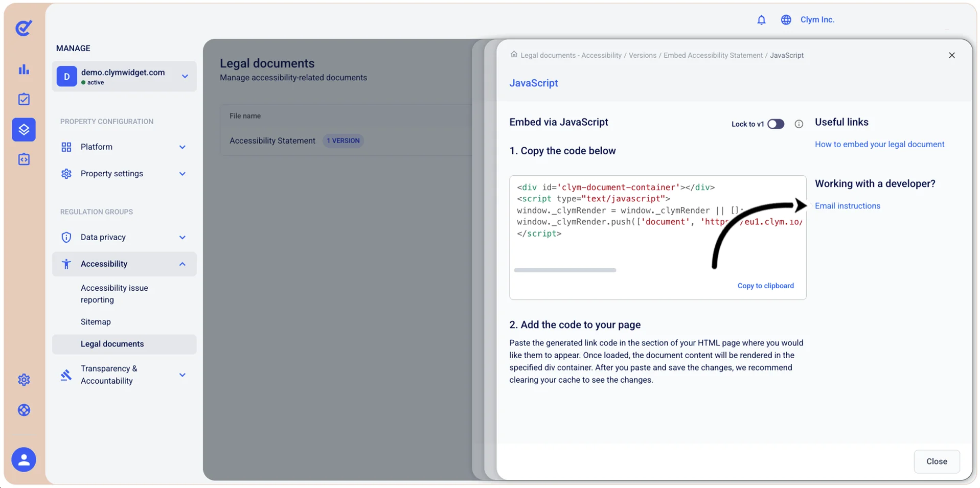Open the settings gear in sidebar
The height and width of the screenshot is (488, 980).
pos(24,380)
